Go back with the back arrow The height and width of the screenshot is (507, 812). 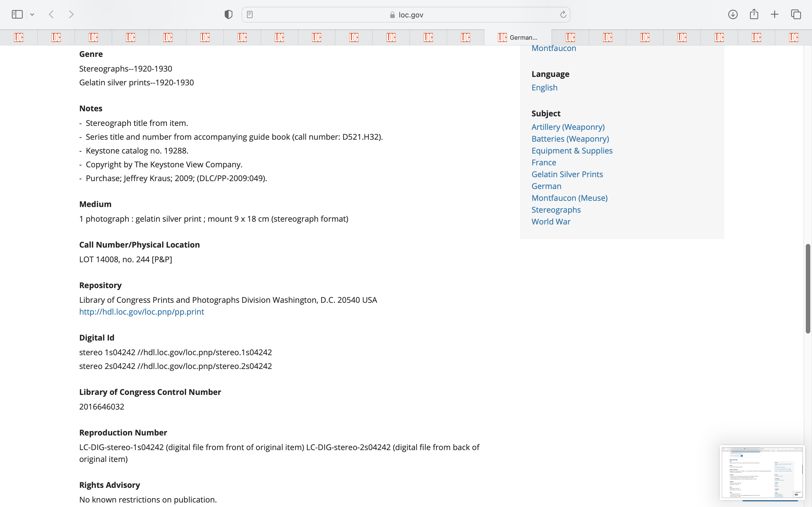[x=51, y=14]
